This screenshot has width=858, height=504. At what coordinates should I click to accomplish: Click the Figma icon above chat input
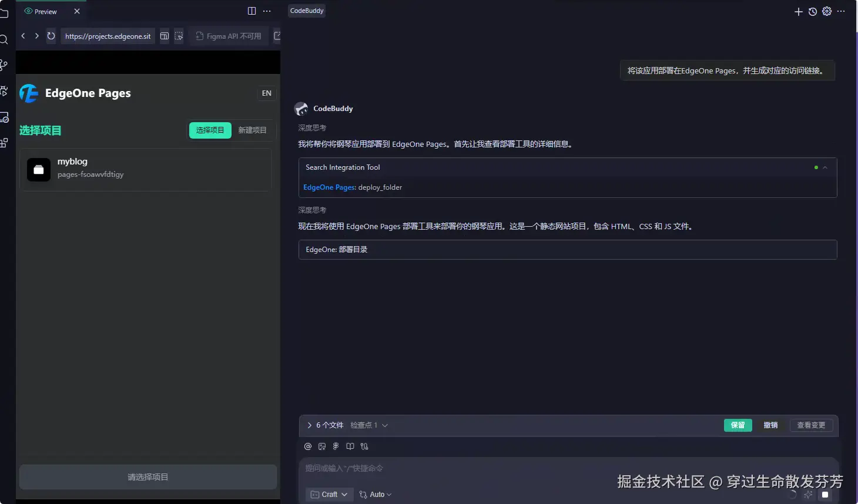coord(336,446)
